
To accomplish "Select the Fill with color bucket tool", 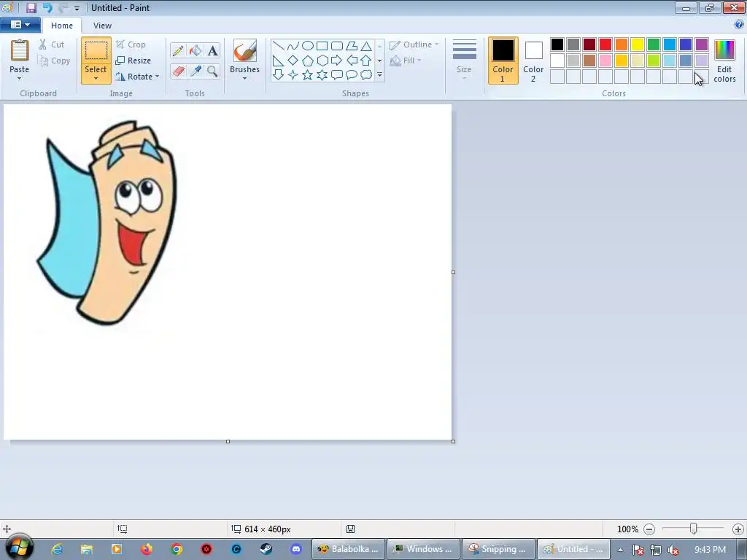I will click(196, 50).
